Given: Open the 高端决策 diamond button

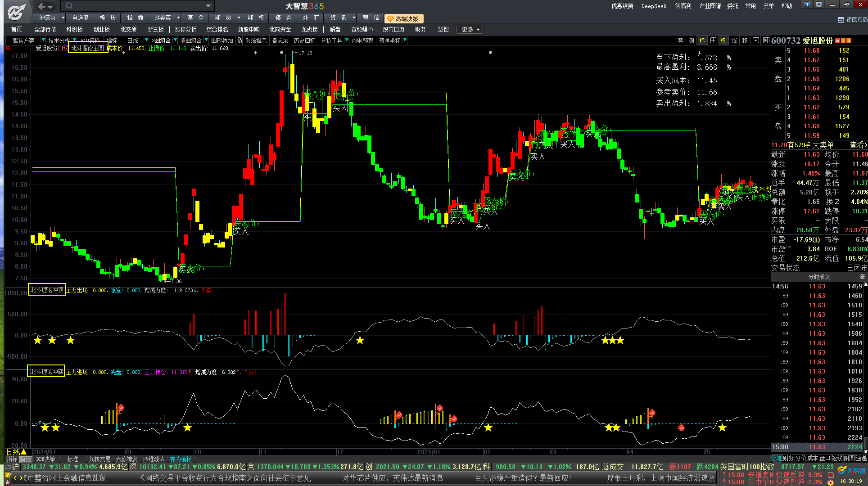Looking at the screenshot, I should point(404,18).
